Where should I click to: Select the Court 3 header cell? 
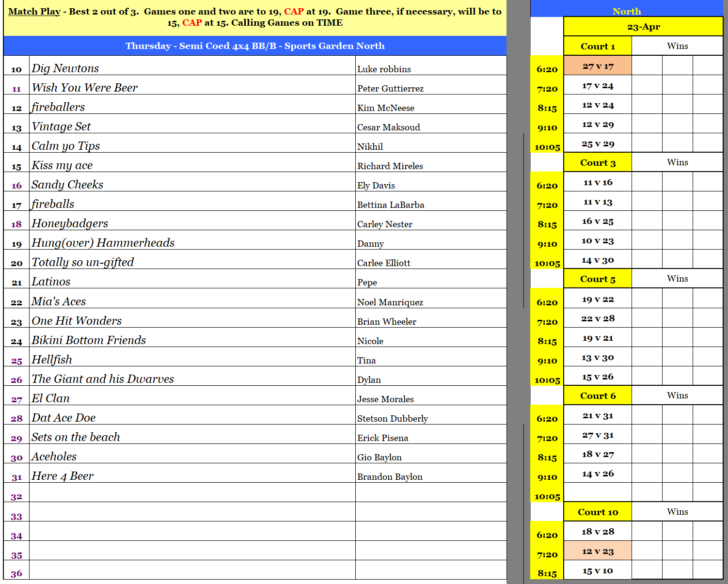coord(597,163)
